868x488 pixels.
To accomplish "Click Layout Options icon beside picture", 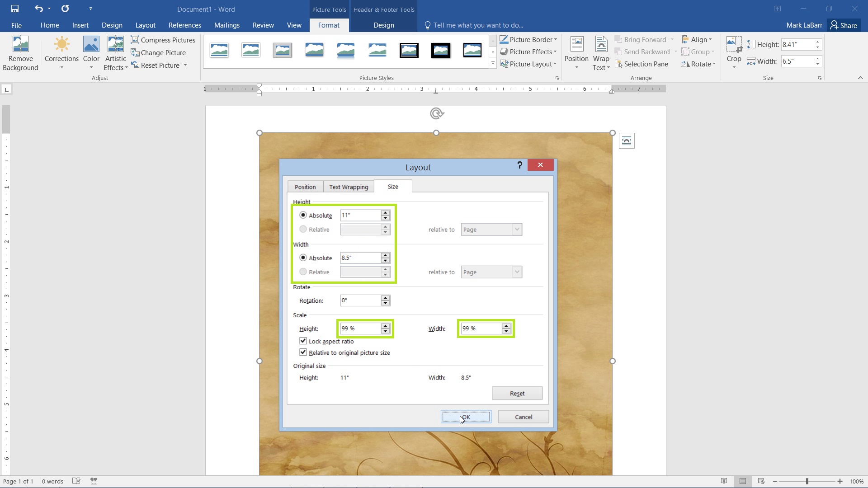I will click(627, 141).
